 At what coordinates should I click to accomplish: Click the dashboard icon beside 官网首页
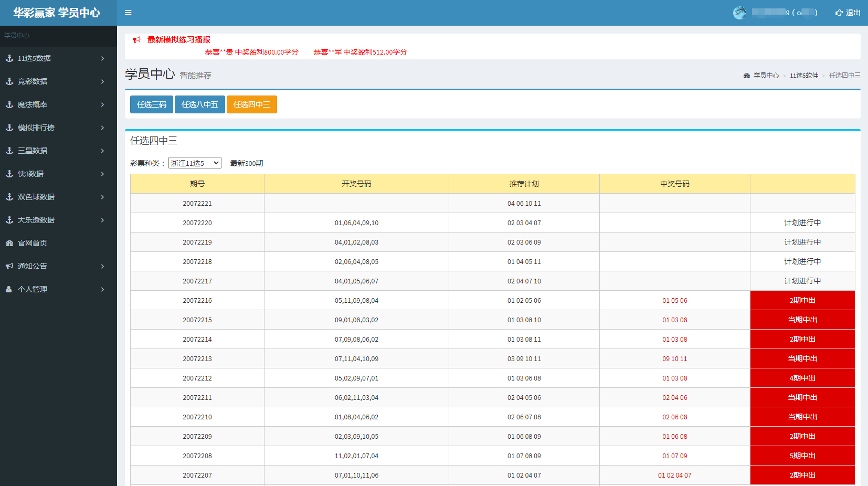9,243
